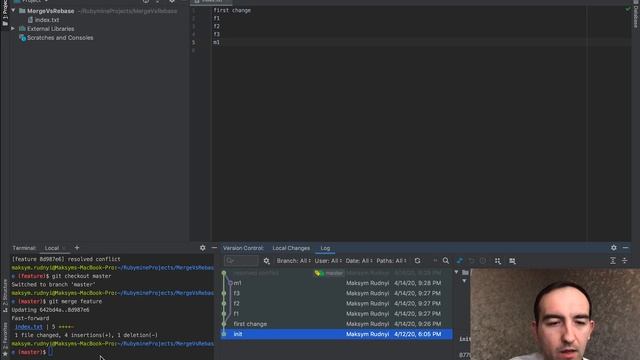The height and width of the screenshot is (360, 640).
Task: Click the index.txt link in terminal
Action: (x=29, y=327)
